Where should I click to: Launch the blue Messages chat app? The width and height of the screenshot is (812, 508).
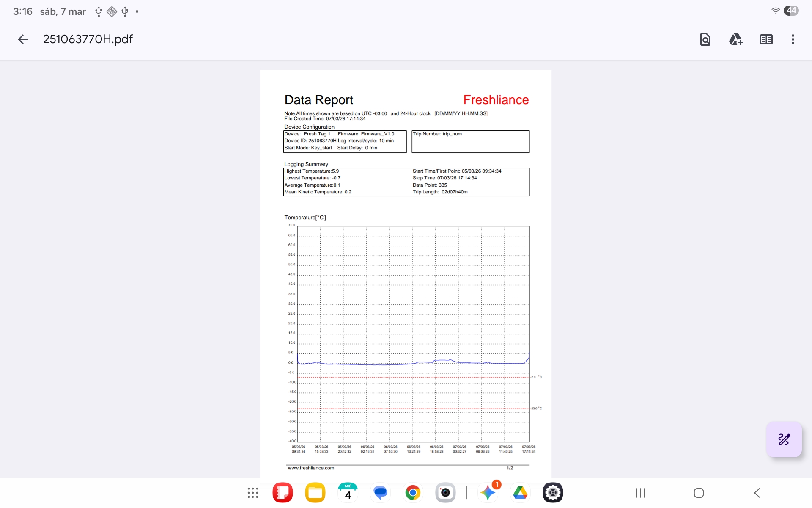point(380,493)
